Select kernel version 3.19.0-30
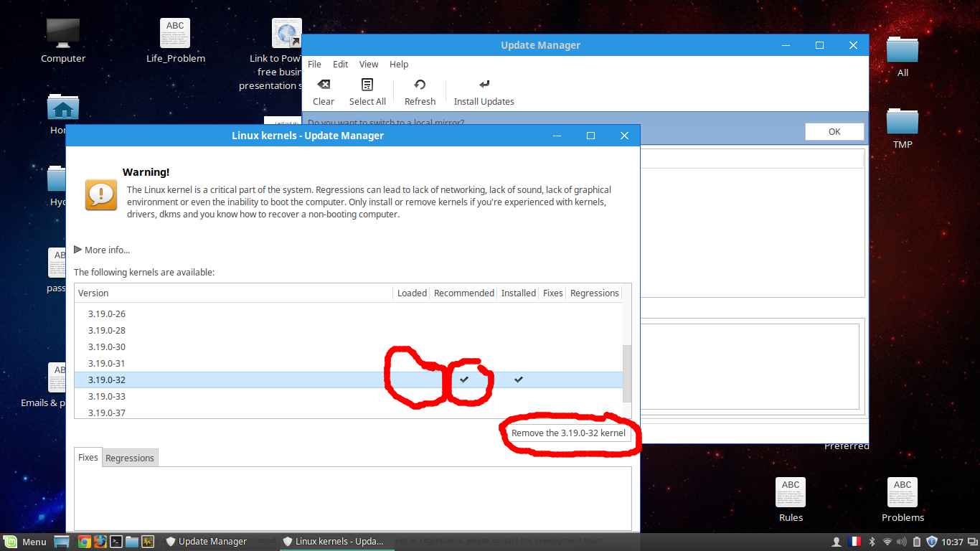The height and width of the screenshot is (551, 980). tap(349, 347)
